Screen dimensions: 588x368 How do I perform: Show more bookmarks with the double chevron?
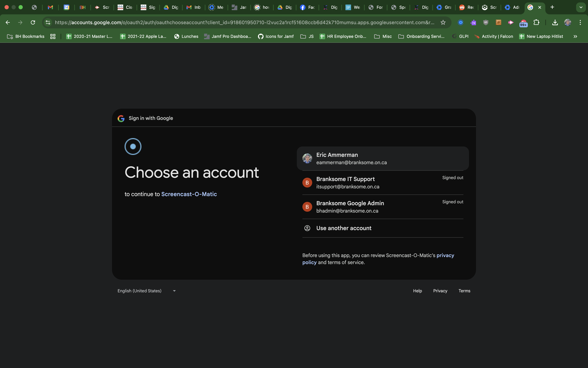tap(575, 36)
